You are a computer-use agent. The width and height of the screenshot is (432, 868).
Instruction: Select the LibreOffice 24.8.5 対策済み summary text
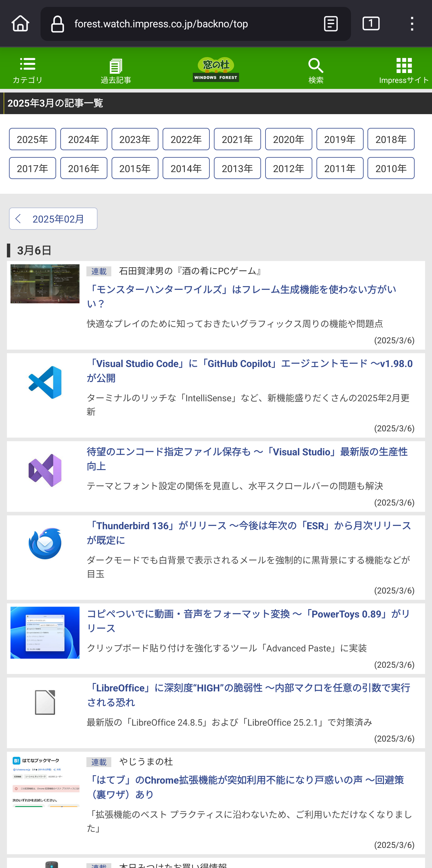tap(229, 722)
